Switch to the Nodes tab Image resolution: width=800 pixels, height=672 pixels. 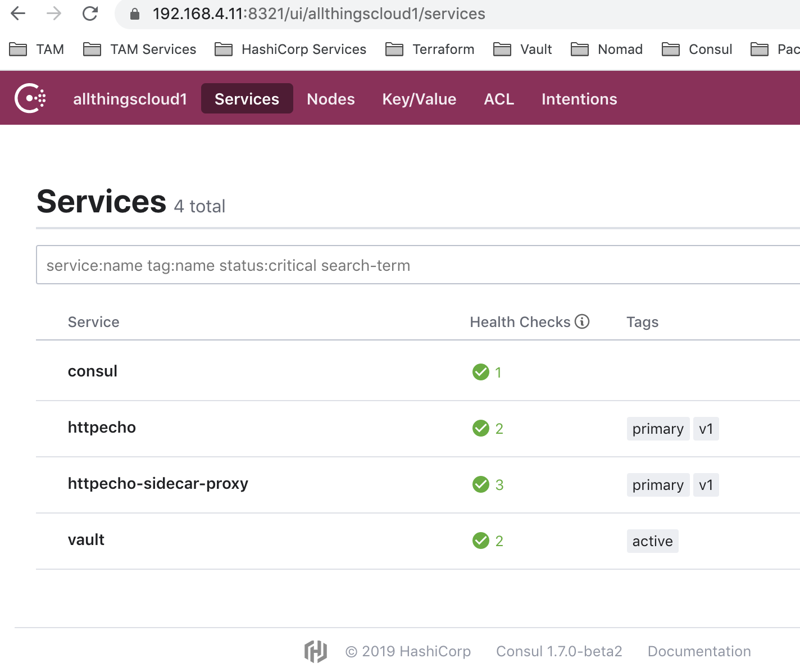[x=331, y=99]
